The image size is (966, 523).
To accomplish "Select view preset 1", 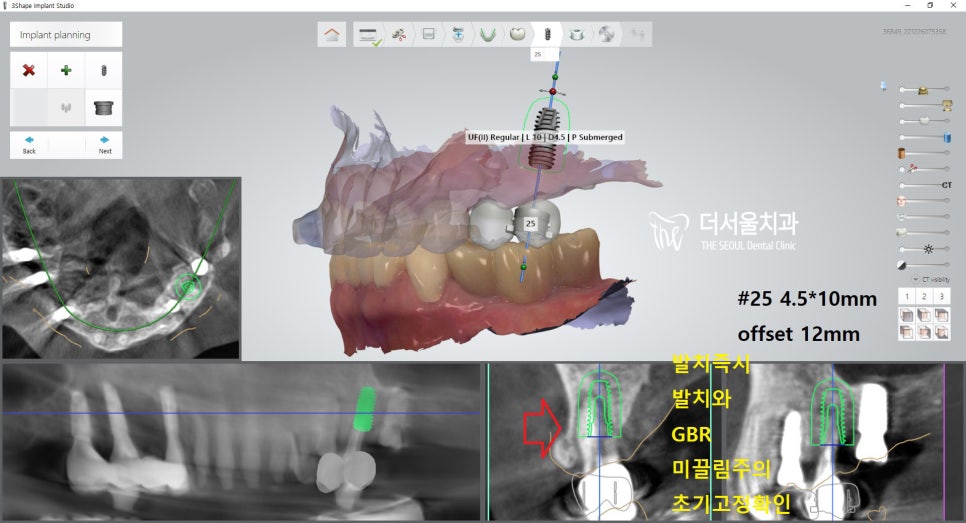I will coord(906,296).
